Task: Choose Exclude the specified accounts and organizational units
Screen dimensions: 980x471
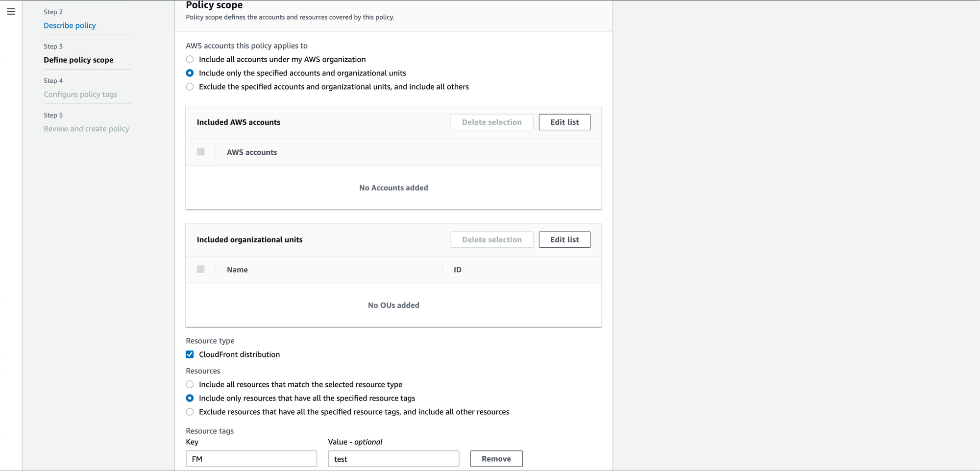Action: pos(190,87)
